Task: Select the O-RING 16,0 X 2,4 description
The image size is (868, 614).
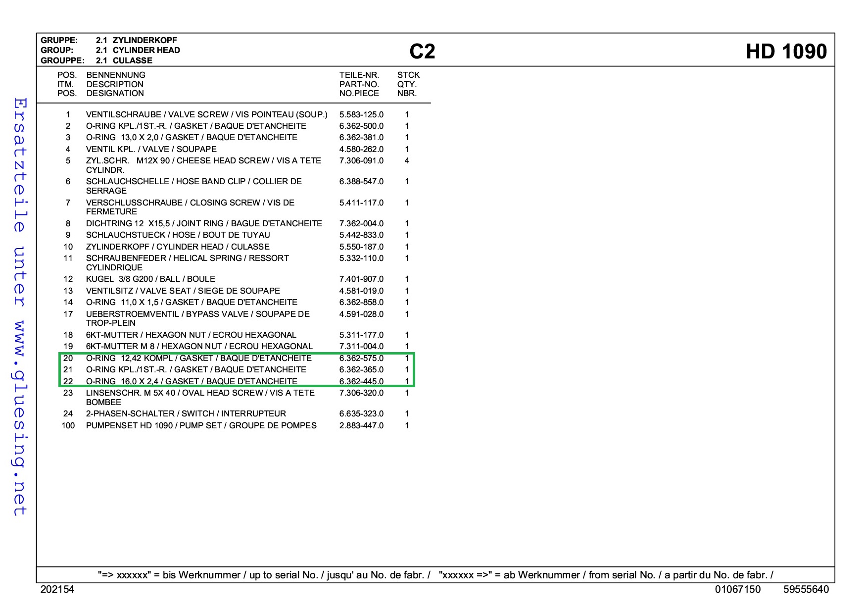Action: click(192, 381)
